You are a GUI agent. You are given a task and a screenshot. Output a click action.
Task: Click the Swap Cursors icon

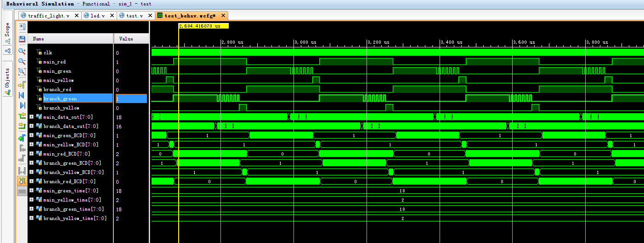point(22,170)
